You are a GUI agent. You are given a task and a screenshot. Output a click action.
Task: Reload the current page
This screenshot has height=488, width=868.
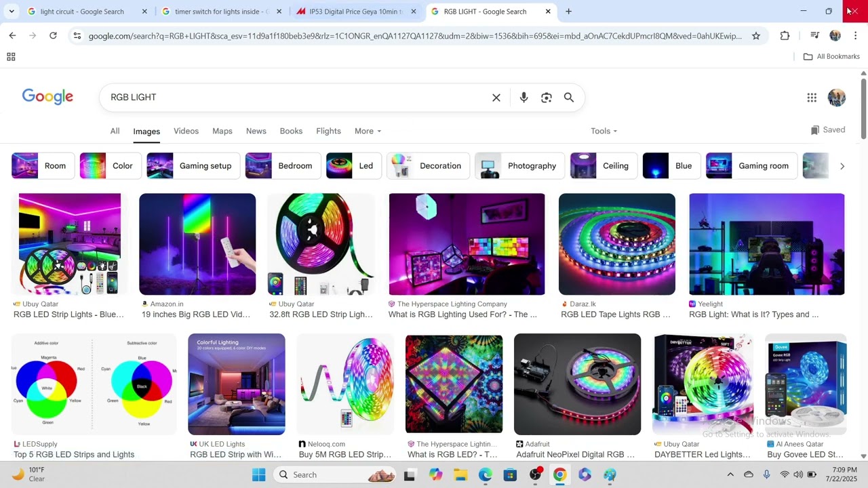pyautogui.click(x=53, y=36)
